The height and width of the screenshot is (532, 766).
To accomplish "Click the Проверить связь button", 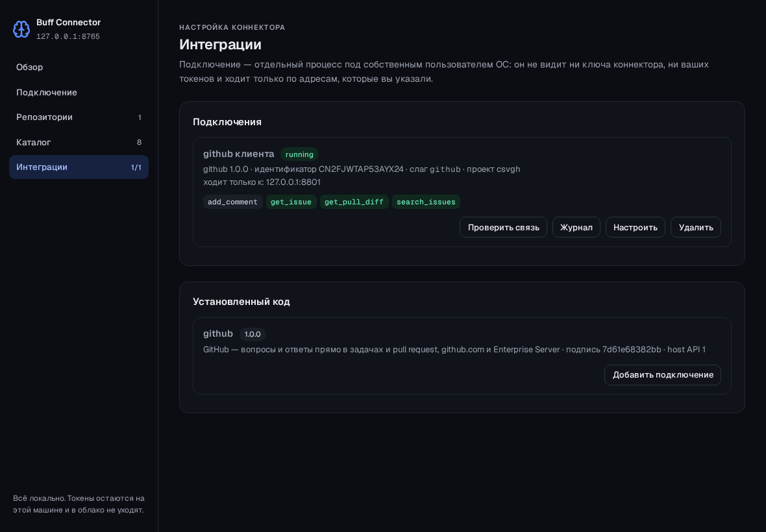I will [x=503, y=228].
